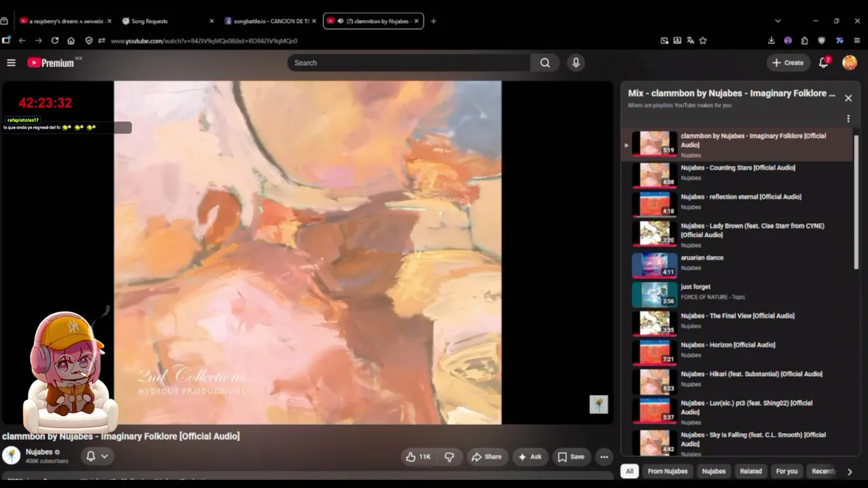Screen dimensions: 868x488
Task: Select the 'All' filter chip
Action: pos(629,471)
